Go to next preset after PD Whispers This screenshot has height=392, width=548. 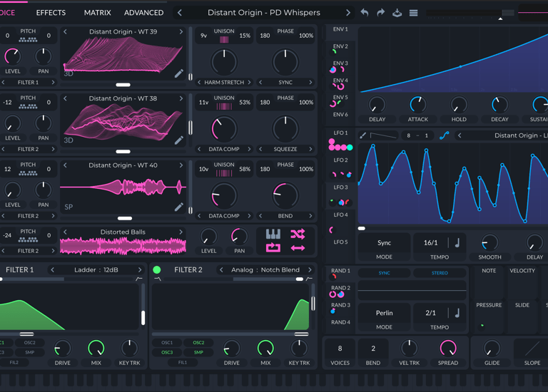(348, 13)
